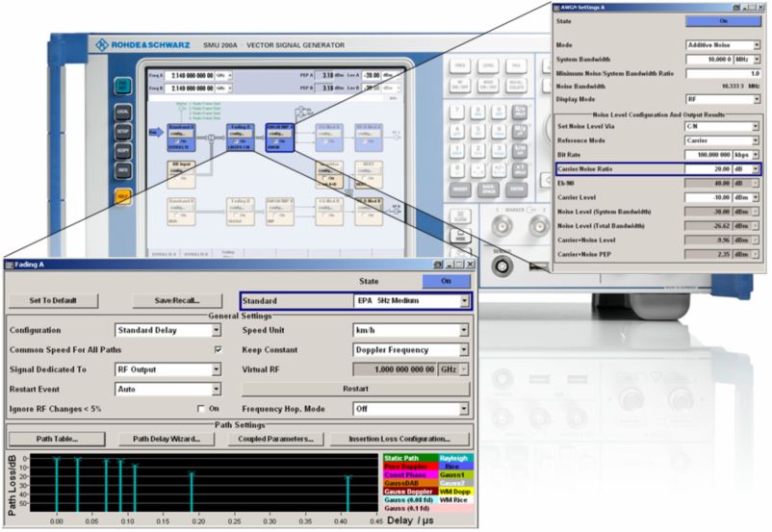
Task: Tap the ENTER key below the keypad
Action: point(517,190)
